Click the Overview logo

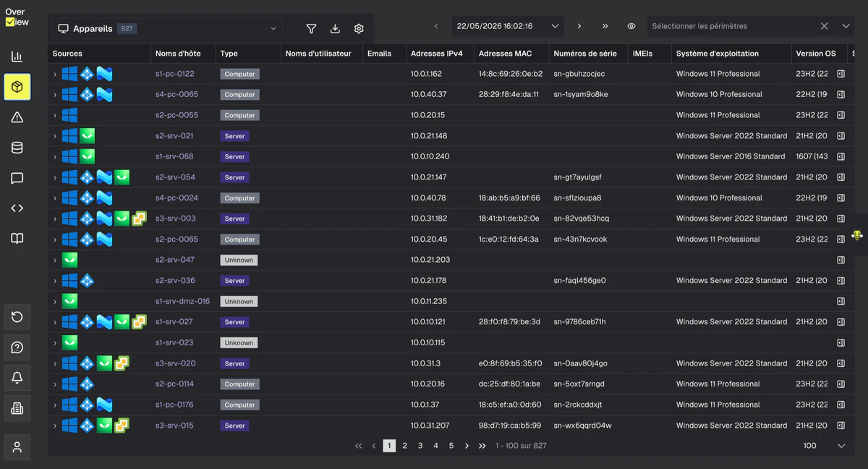17,17
